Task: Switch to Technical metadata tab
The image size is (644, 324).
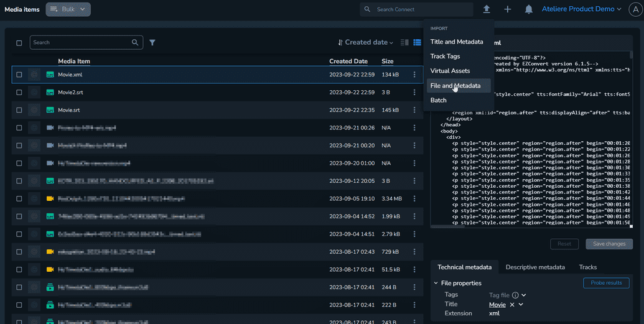Action: (x=465, y=267)
